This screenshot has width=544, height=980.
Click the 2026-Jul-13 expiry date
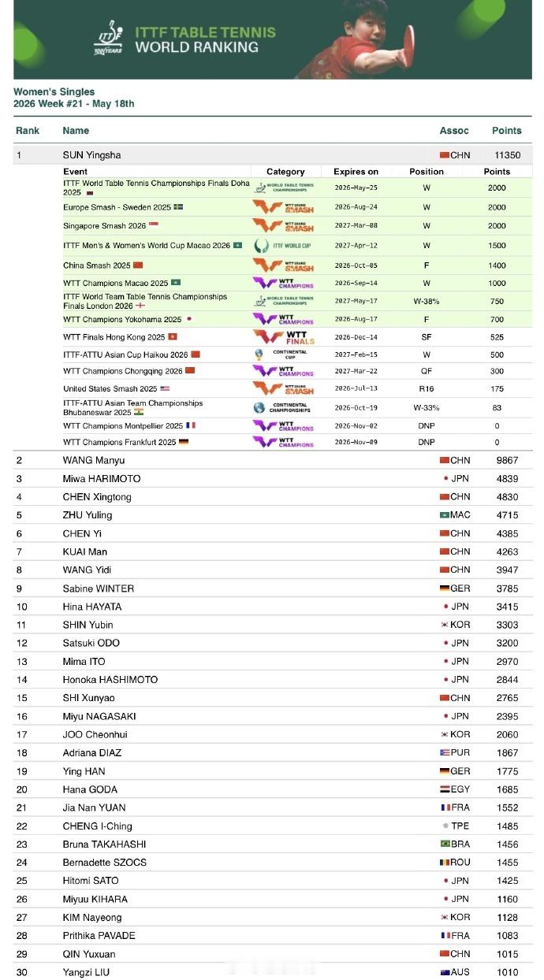[356, 389]
